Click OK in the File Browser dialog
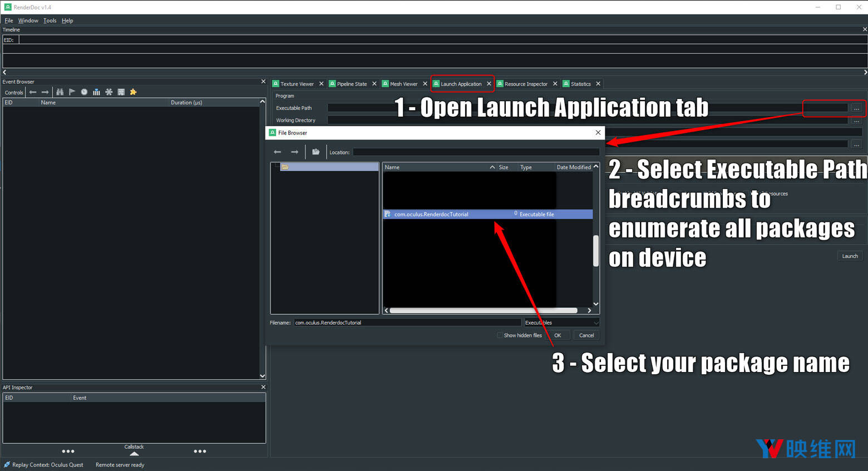 [558, 335]
